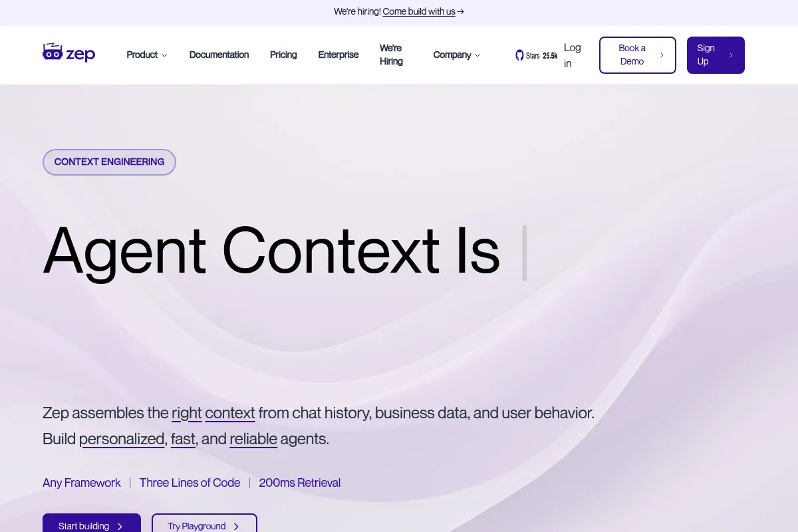Click the arrow inside Sign Up button
The image size is (798, 532).
click(731, 55)
